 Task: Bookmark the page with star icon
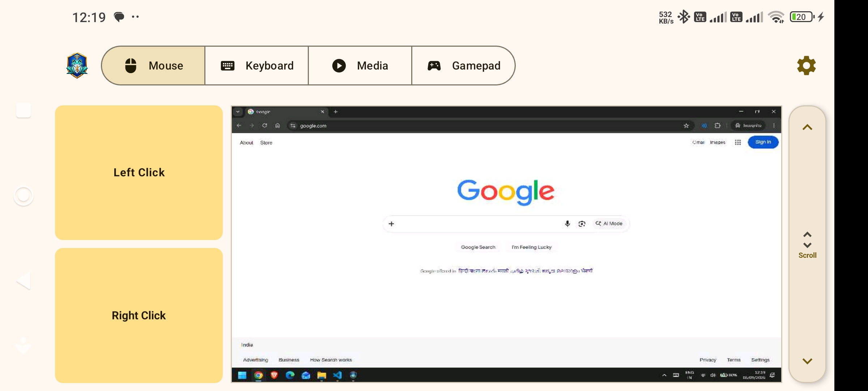[x=686, y=126]
